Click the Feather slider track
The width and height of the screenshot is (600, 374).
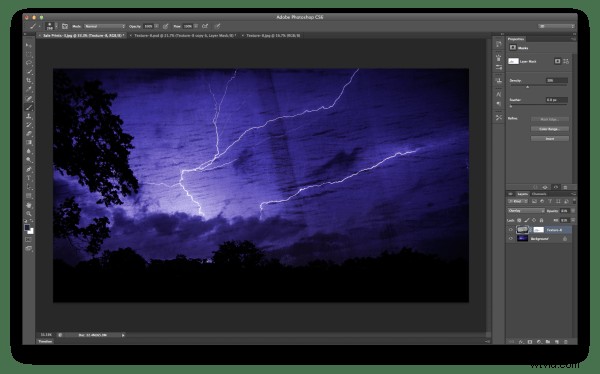point(538,106)
